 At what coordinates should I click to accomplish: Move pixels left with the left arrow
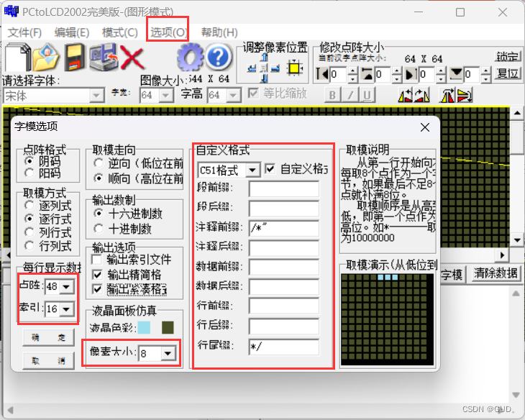point(252,68)
